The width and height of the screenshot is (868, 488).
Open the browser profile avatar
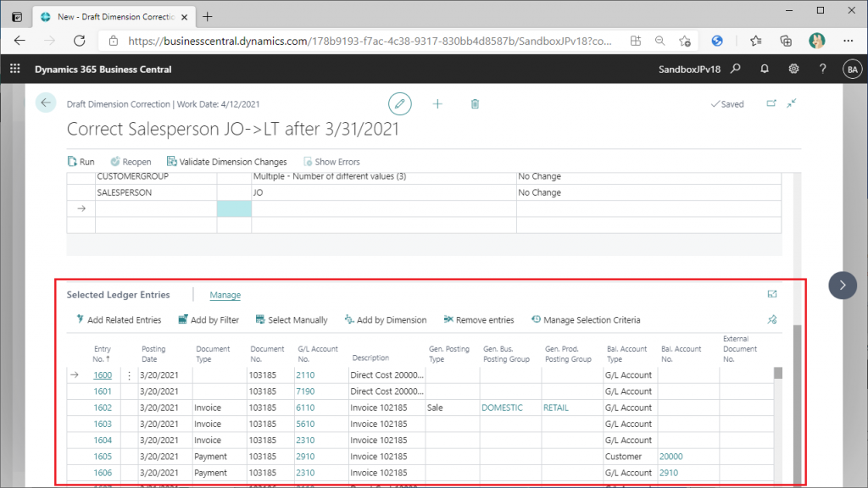tap(817, 41)
